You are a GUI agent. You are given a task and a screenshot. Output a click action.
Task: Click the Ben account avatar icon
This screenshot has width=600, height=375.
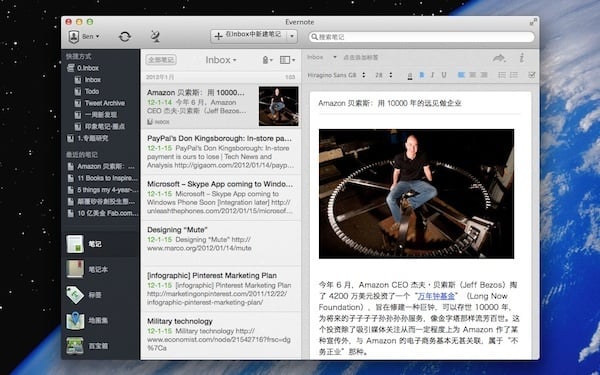(x=73, y=37)
